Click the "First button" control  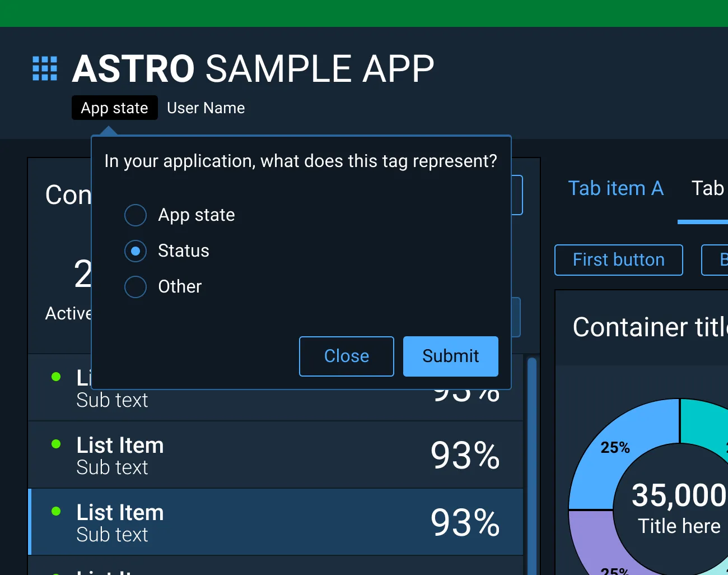[618, 259]
